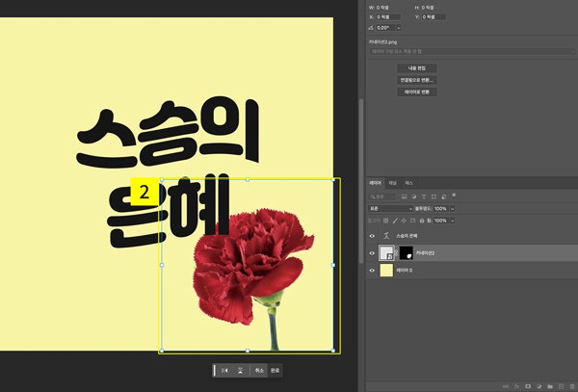The height and width of the screenshot is (392, 578).
Task: Select the 스승의 은혜 layer name
Action: click(407, 236)
